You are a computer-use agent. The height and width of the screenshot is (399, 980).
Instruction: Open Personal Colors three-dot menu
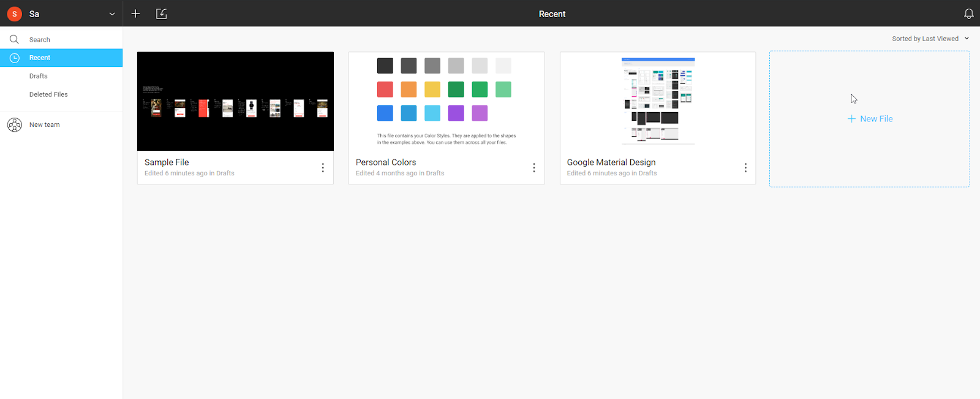click(534, 168)
